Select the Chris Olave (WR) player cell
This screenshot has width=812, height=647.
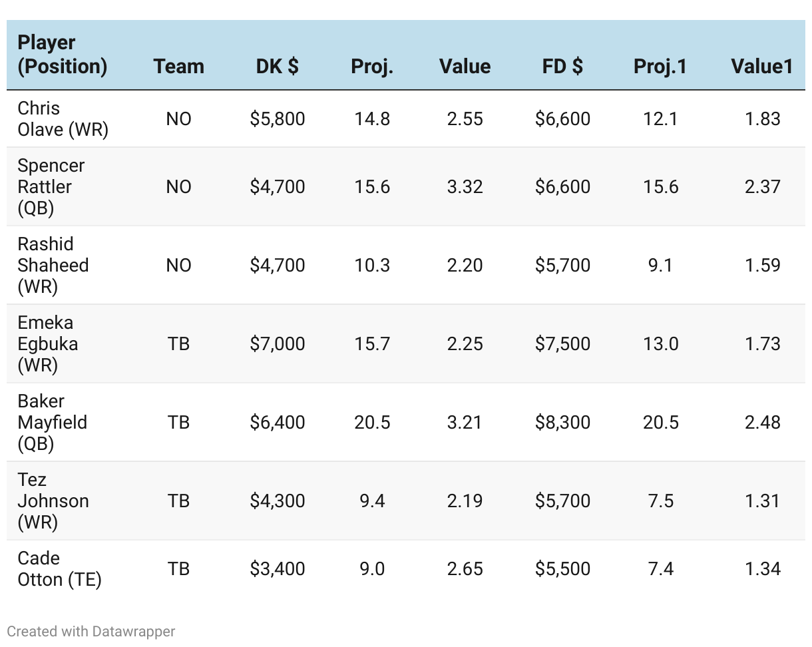(x=63, y=118)
